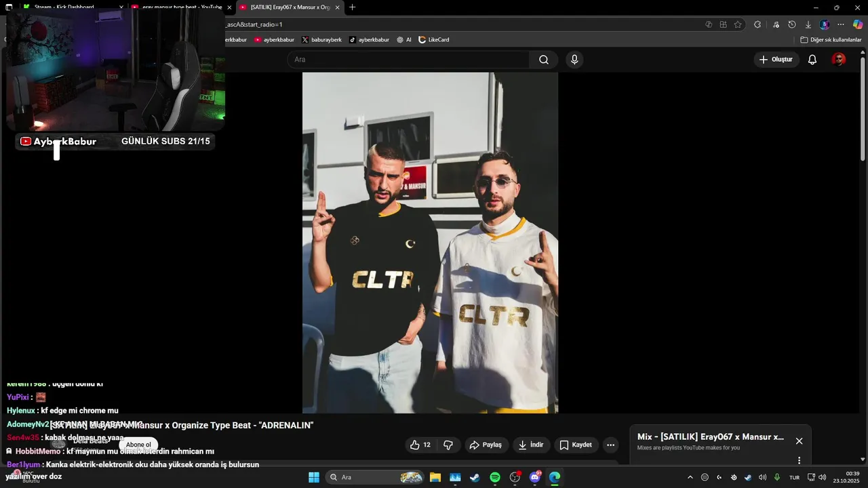Open the LikeCard bookmark

[434, 40]
